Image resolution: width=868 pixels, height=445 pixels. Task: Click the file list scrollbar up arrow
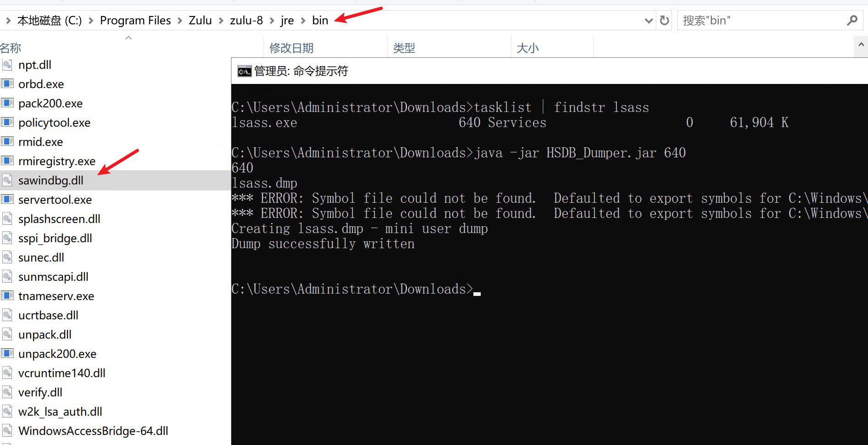861,45
